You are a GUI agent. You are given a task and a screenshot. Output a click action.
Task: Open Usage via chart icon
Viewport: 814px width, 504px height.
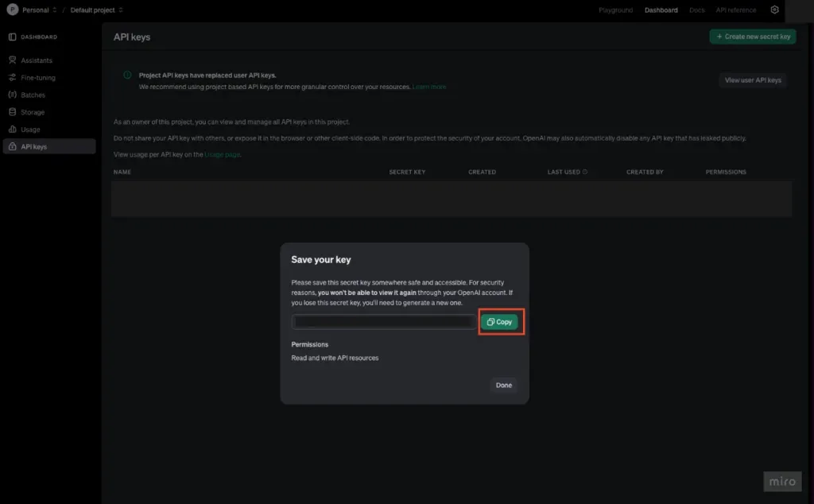(x=12, y=130)
